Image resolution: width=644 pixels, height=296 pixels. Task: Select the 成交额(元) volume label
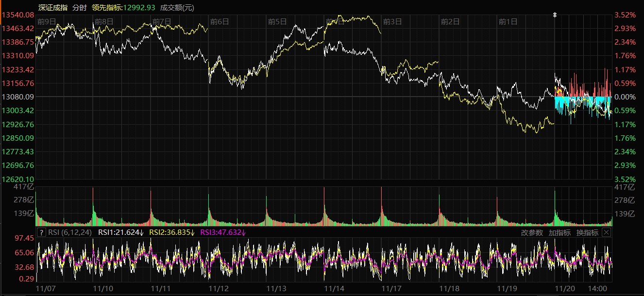tap(177, 7)
